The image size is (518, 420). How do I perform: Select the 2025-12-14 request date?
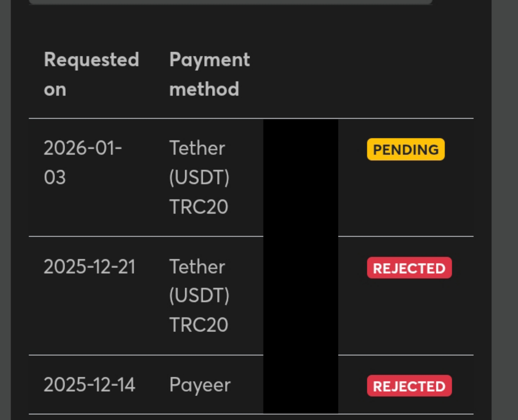pyautogui.click(x=89, y=385)
